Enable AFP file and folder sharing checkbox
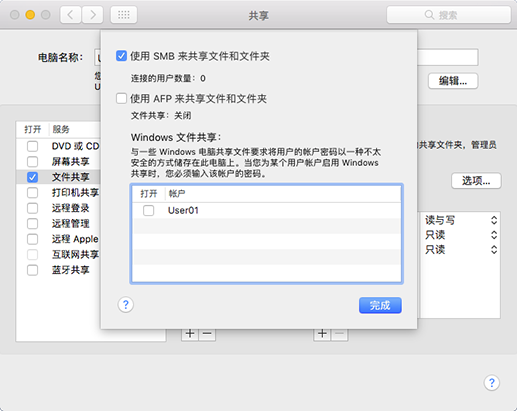This screenshot has width=517, height=411. click(x=121, y=98)
